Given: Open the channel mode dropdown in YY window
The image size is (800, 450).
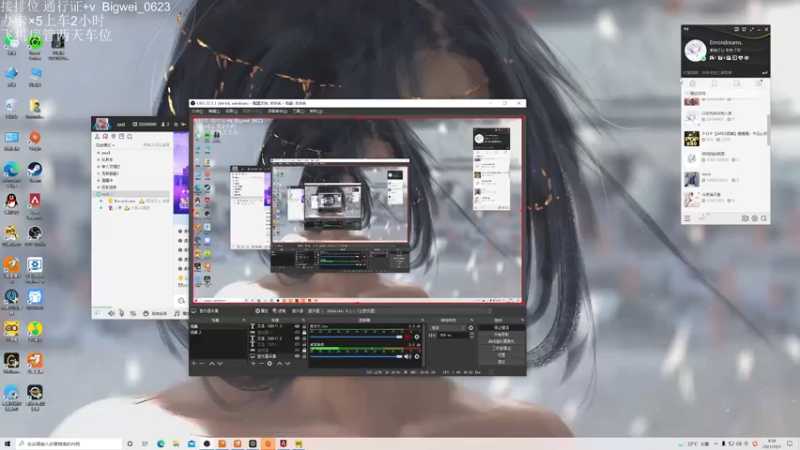Looking at the screenshot, I should pos(105,145).
